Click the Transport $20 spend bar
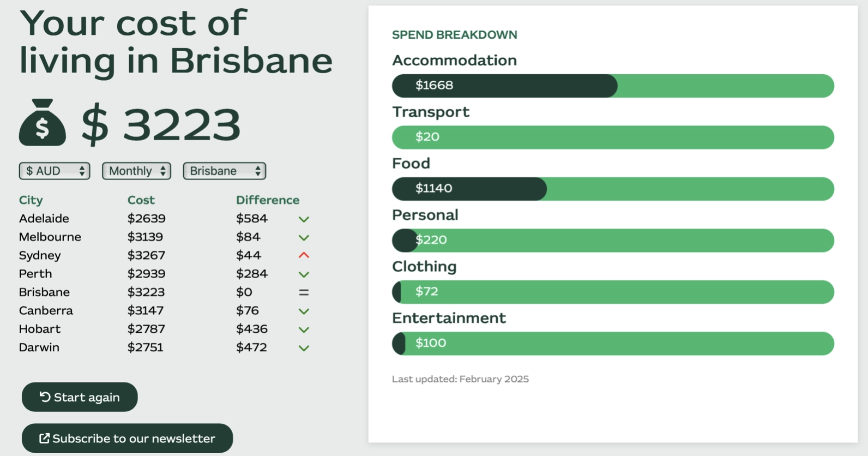Viewport: 868px width, 456px height. (612, 137)
